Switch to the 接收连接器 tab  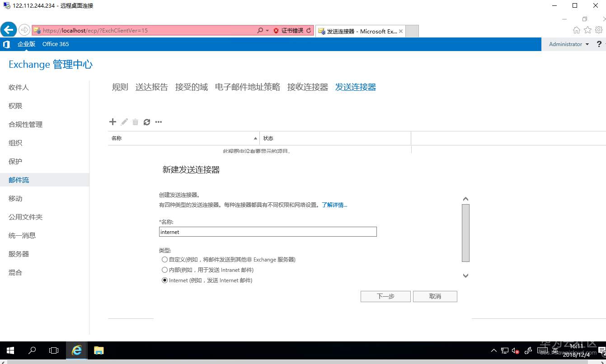(307, 87)
